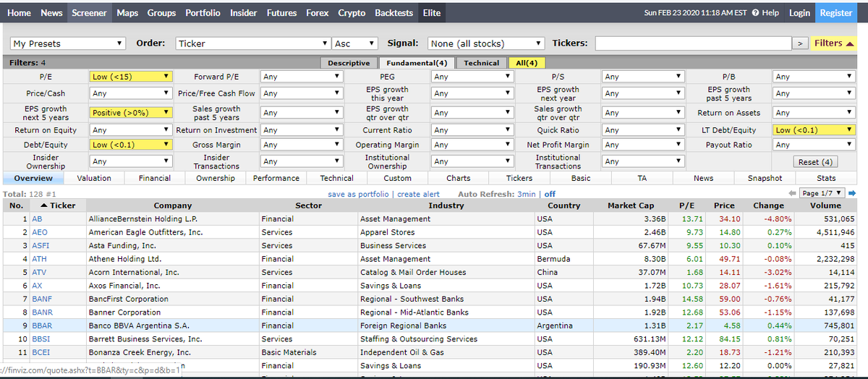The width and height of the screenshot is (868, 379).
Task: Open the Forex menu item
Action: [318, 13]
